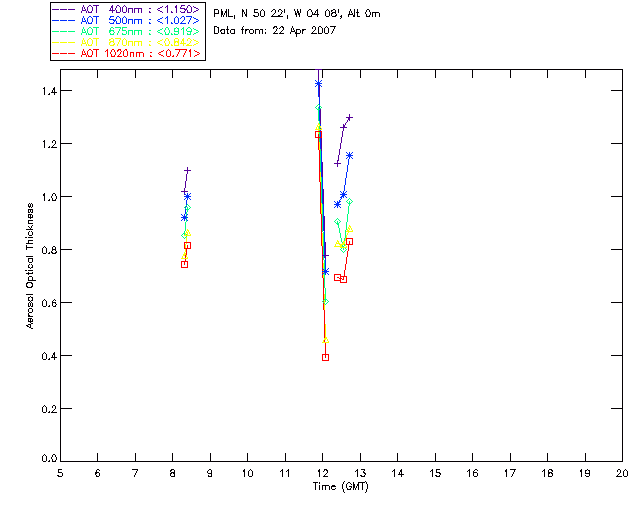Click the blue asterisk marker near 1.42
Screen dimensions: 640x512
(318, 84)
